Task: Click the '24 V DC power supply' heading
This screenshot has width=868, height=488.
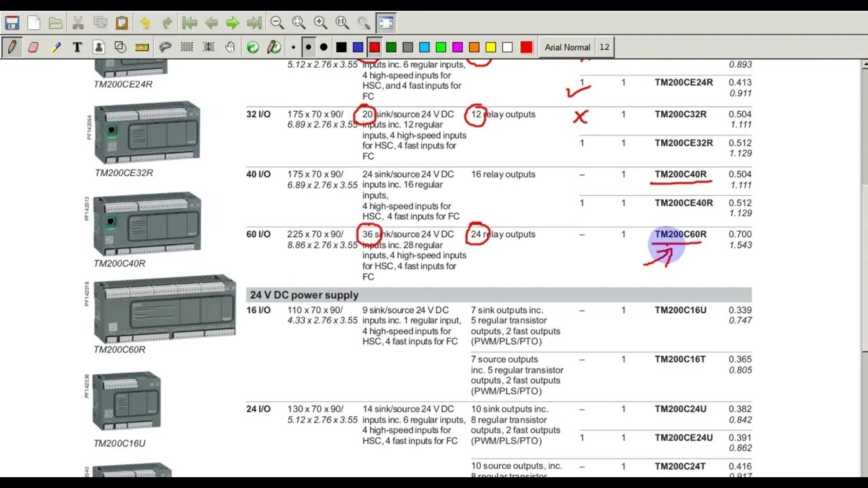Action: (304, 295)
